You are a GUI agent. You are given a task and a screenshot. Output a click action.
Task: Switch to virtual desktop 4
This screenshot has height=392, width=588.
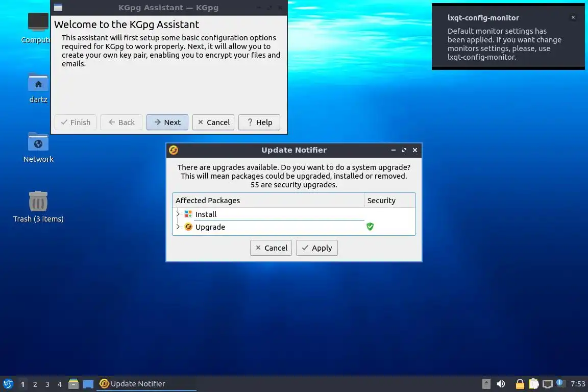pos(60,384)
